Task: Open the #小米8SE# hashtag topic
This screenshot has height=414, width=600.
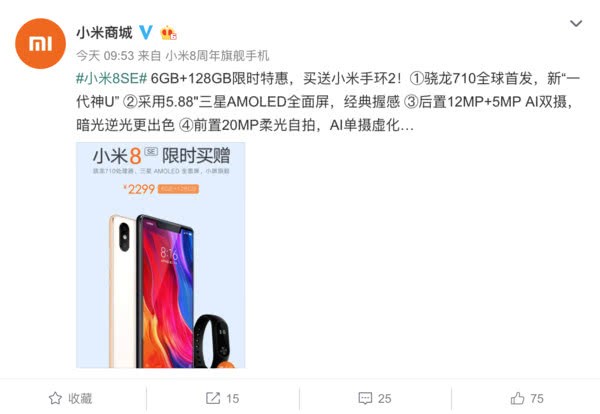Action: (x=111, y=78)
